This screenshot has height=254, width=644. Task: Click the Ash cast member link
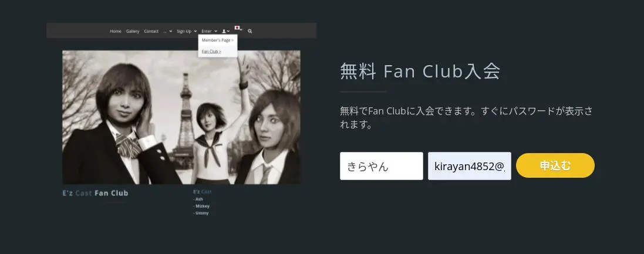pyautogui.click(x=198, y=199)
